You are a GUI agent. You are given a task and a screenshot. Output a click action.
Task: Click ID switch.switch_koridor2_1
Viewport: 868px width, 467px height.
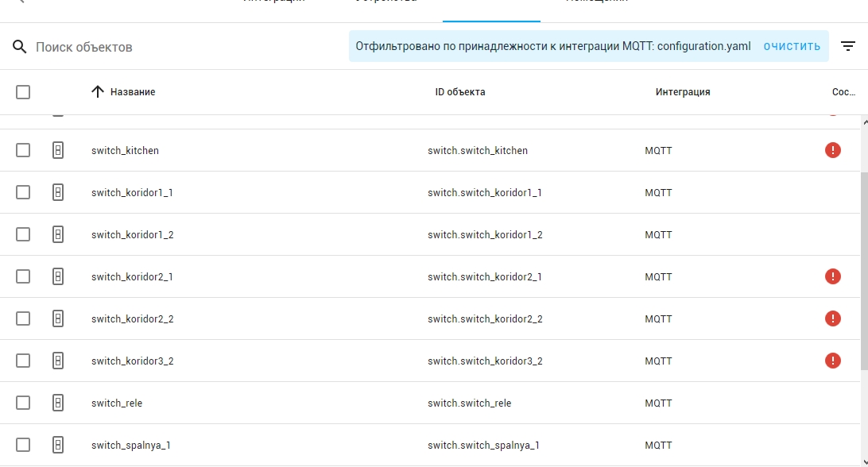485,276
